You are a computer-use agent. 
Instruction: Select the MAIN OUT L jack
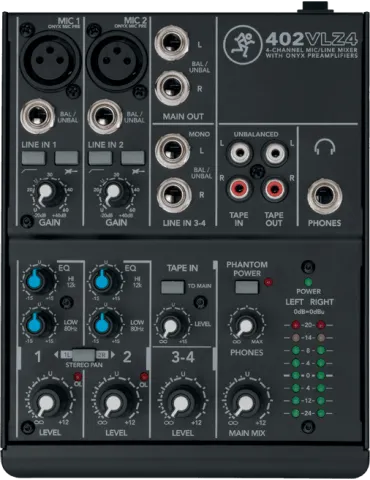(x=172, y=43)
